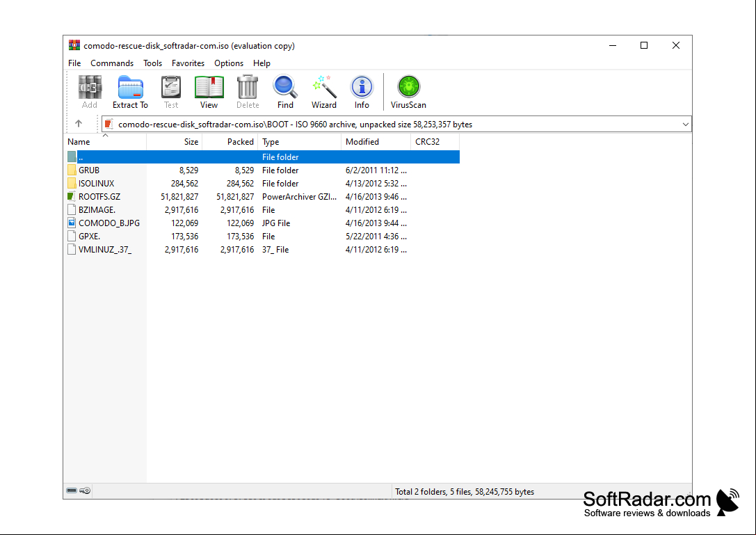Screen dimensions: 756x535
Task: Click the parent folder '..' icon
Action: (x=72, y=157)
